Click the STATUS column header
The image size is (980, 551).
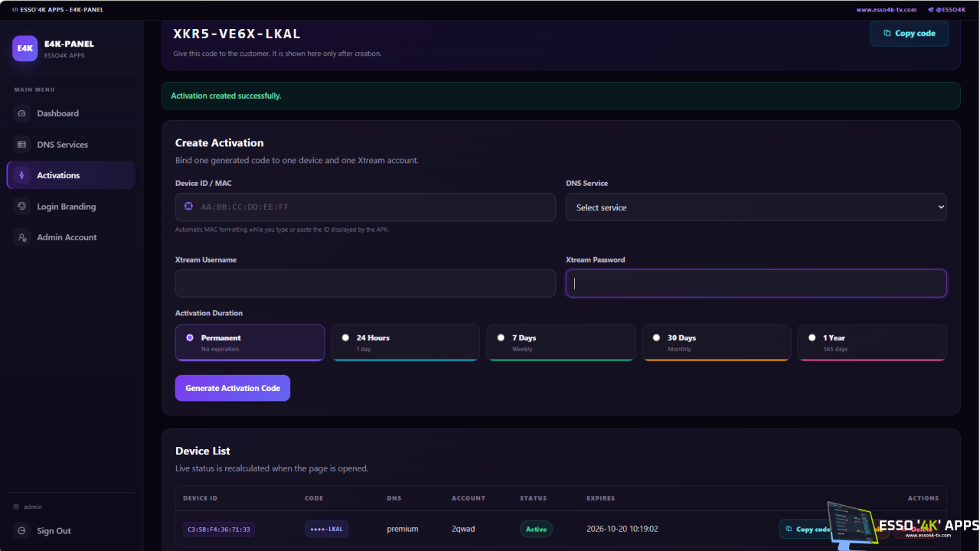tap(534, 498)
